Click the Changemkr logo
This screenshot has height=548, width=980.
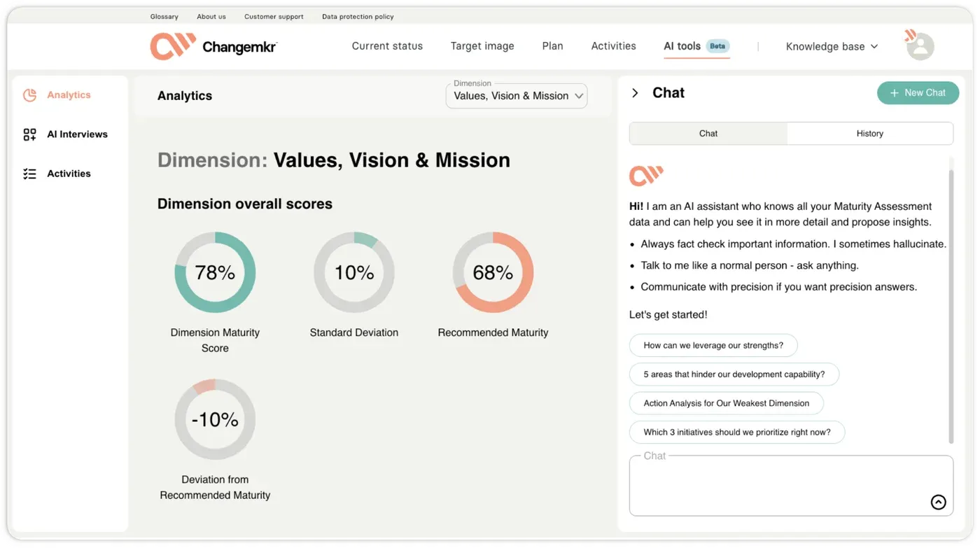pos(213,46)
